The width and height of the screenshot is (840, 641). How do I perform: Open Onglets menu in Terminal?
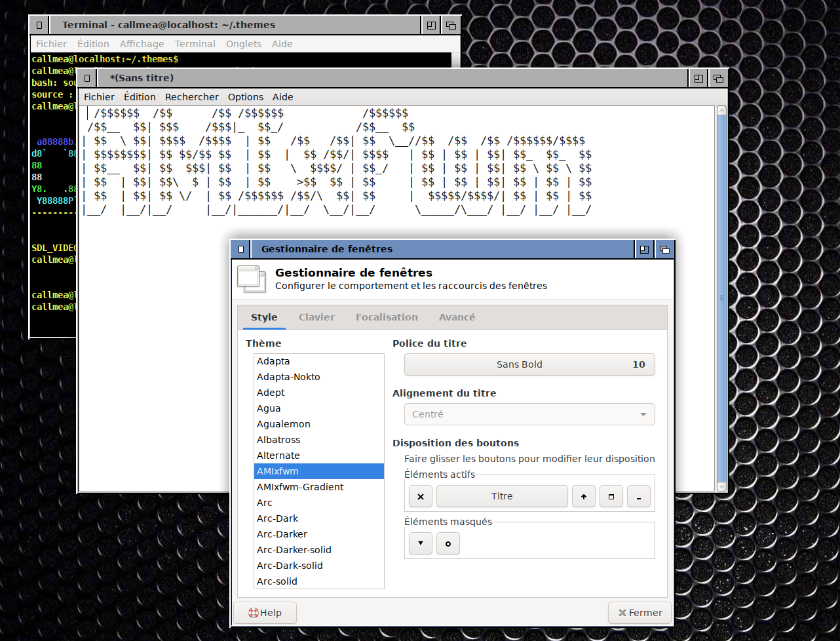coord(244,44)
